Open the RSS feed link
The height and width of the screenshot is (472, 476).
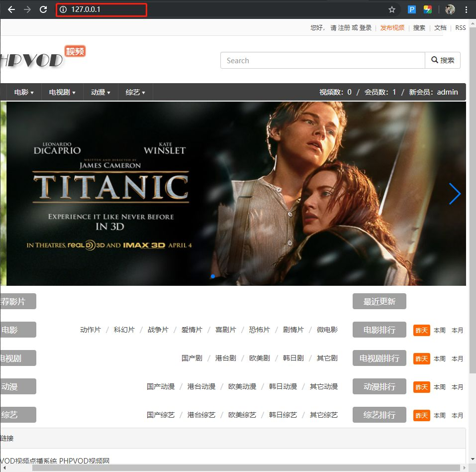pyautogui.click(x=460, y=28)
